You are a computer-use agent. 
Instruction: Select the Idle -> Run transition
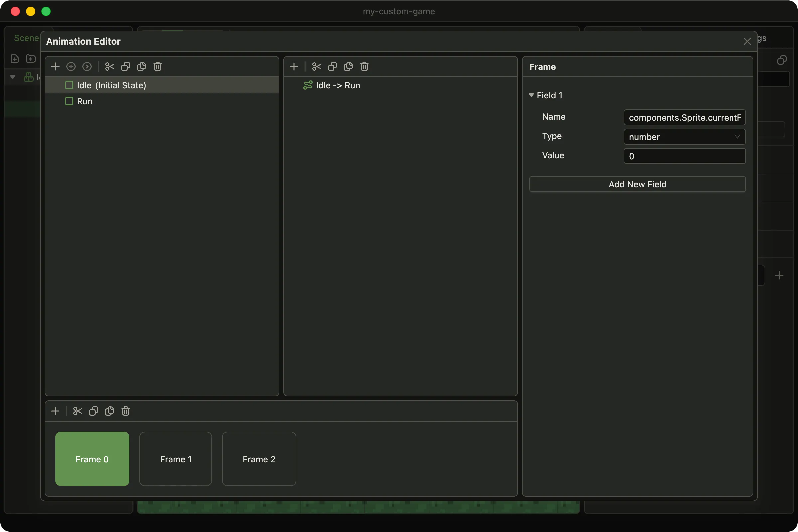tap(400, 85)
